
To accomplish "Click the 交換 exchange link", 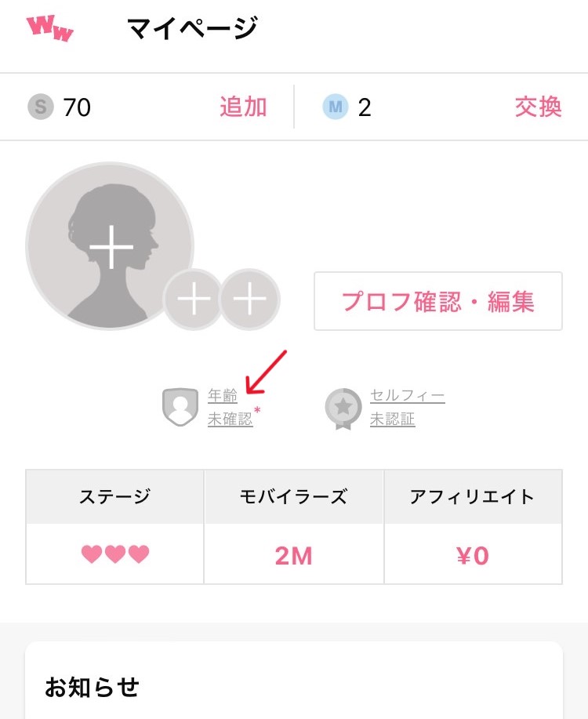I will coord(538,107).
